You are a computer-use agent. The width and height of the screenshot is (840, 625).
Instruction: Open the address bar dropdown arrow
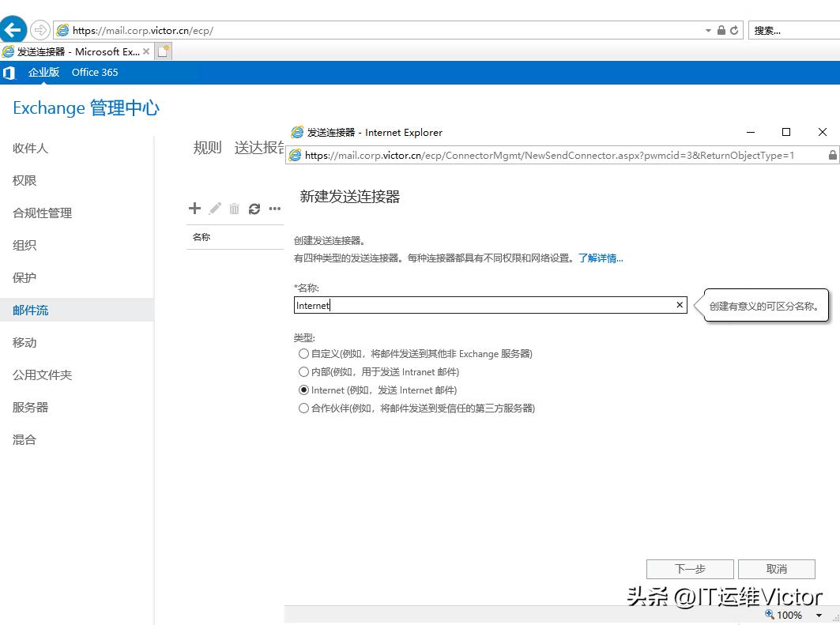709,29
